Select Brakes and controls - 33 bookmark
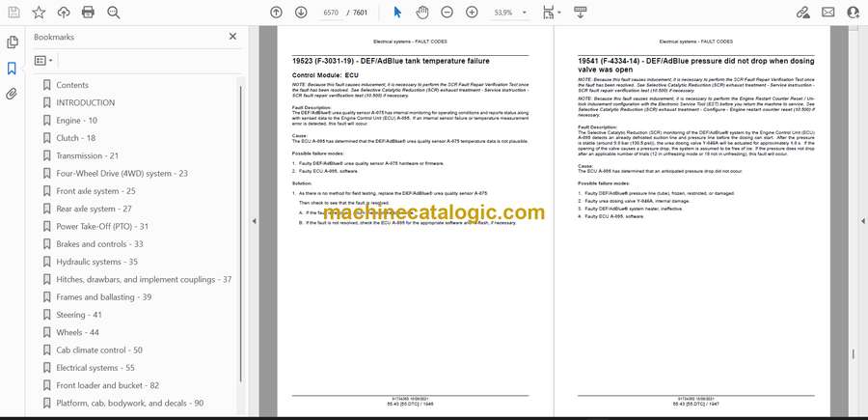This screenshot has height=420, width=868. [x=99, y=244]
